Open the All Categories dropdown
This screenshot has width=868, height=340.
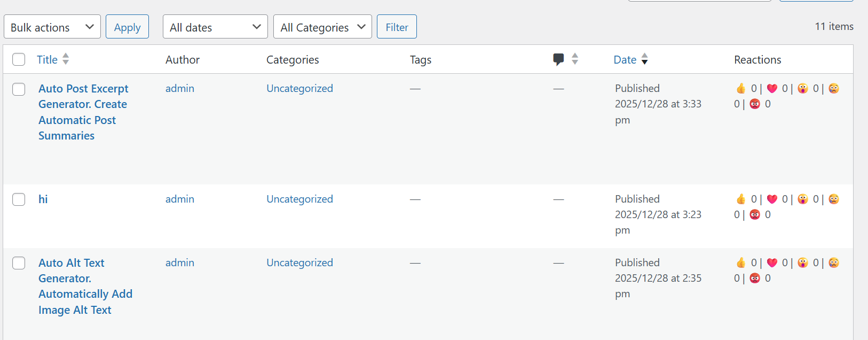tap(322, 27)
